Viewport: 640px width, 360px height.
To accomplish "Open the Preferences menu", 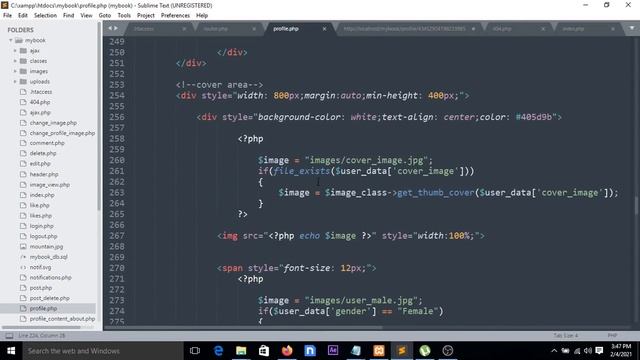I will [175, 16].
